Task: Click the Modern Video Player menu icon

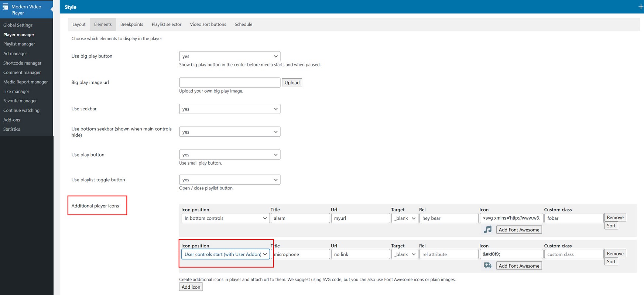Action: [6, 7]
